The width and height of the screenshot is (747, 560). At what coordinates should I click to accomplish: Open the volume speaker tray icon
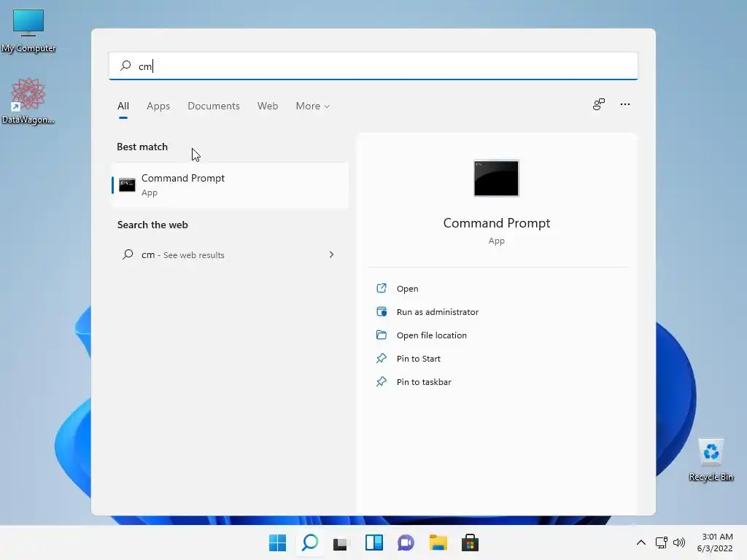click(679, 542)
